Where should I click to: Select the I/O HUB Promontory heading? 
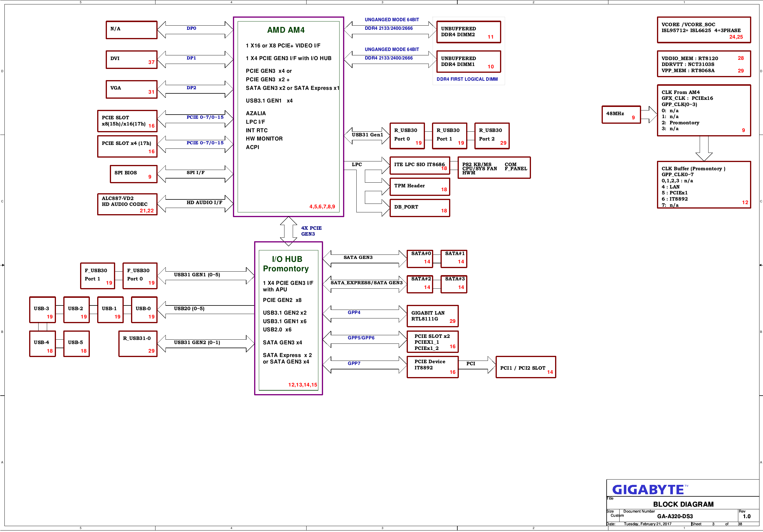[x=286, y=264]
